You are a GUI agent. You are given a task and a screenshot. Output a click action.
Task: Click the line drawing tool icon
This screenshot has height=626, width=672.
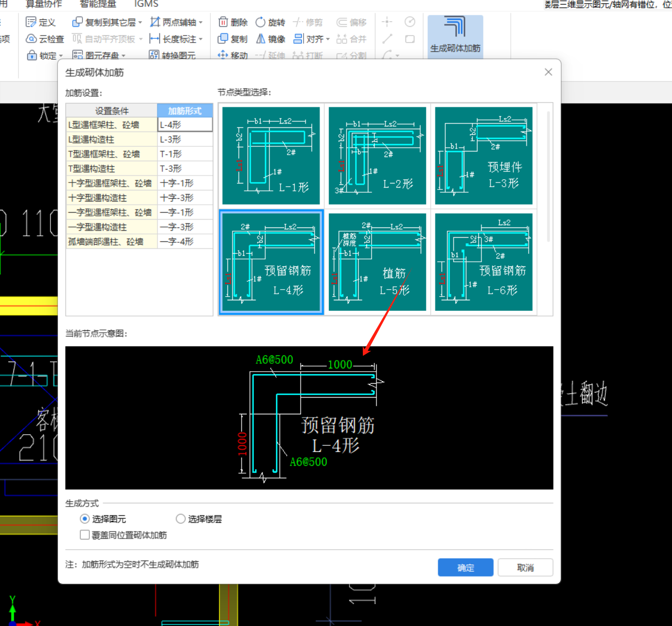387,39
